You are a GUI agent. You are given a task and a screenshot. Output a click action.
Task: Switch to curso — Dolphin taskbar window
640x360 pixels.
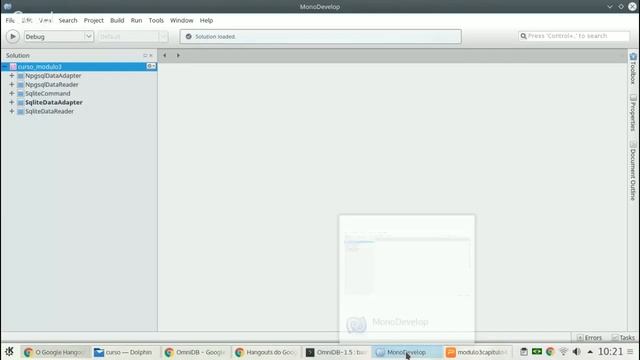125,352
